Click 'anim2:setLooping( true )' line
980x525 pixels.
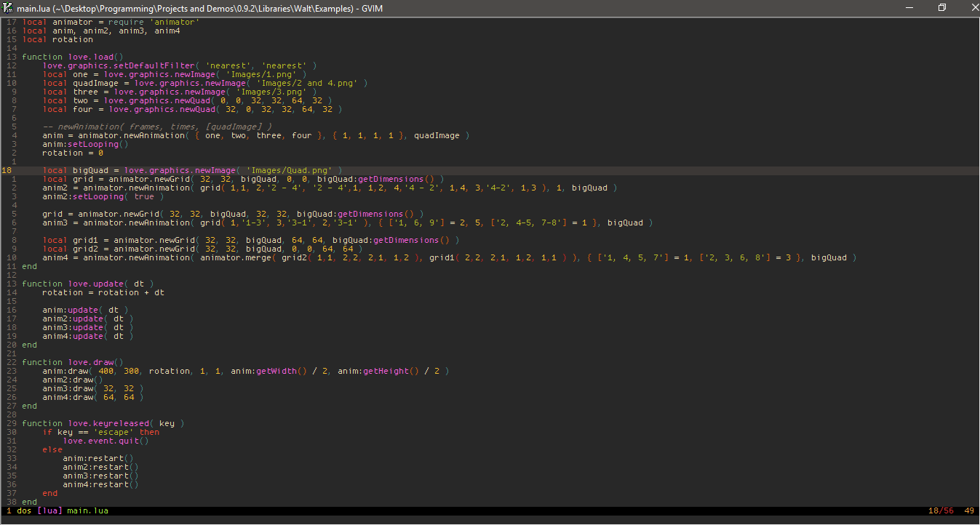(103, 196)
